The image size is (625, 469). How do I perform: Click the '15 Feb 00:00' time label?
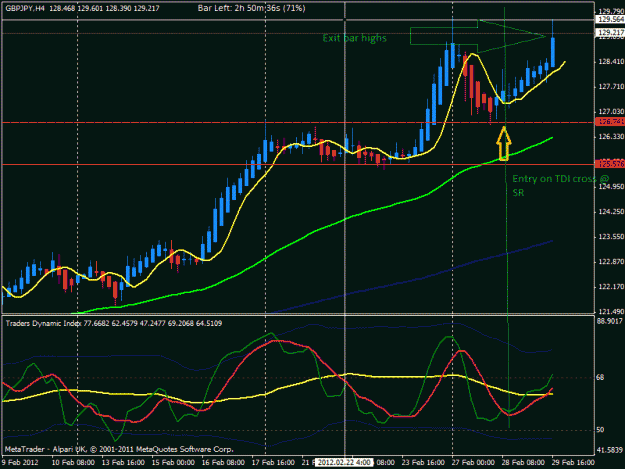[x=173, y=462]
